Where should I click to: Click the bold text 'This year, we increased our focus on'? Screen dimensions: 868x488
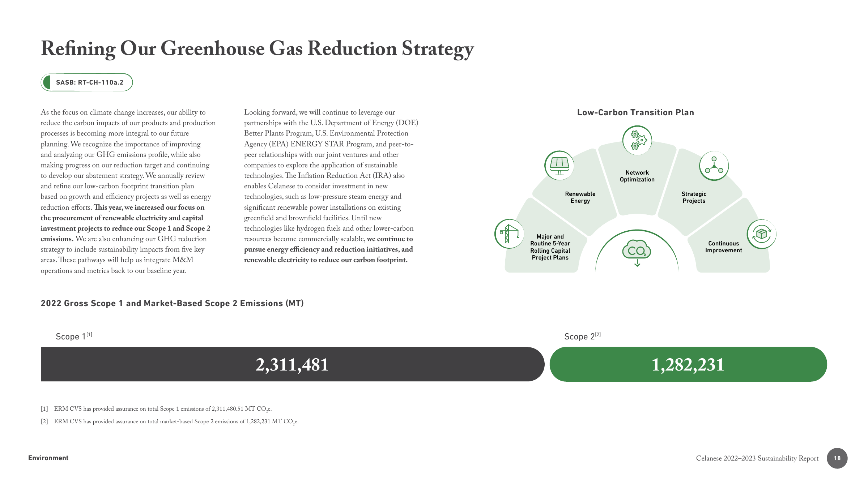pos(149,207)
